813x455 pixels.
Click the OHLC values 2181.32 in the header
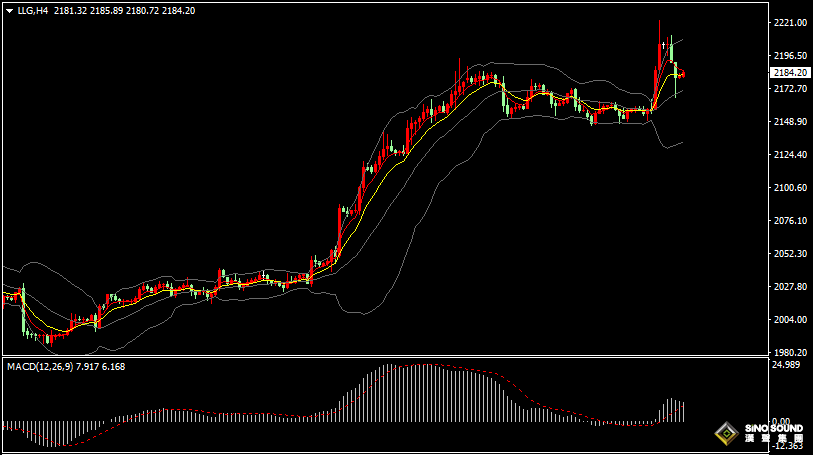coord(69,10)
